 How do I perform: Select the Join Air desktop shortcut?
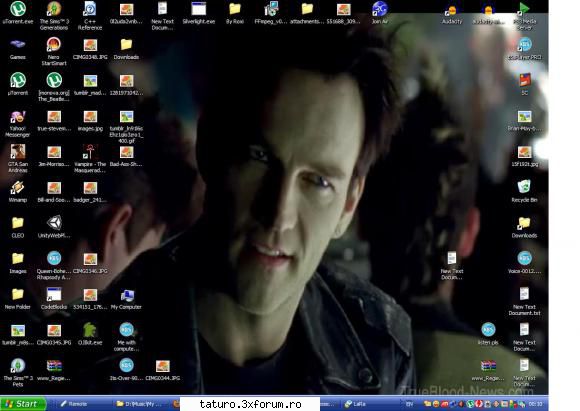(x=380, y=13)
